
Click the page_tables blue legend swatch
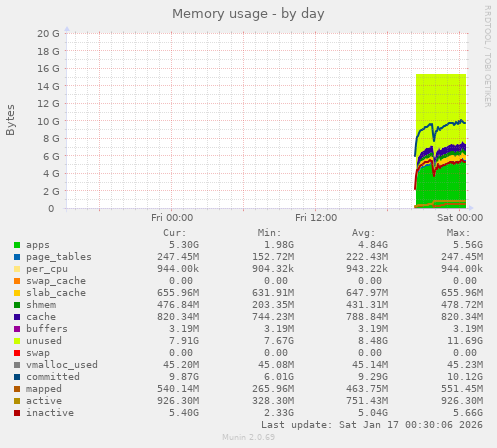pyautogui.click(x=17, y=257)
